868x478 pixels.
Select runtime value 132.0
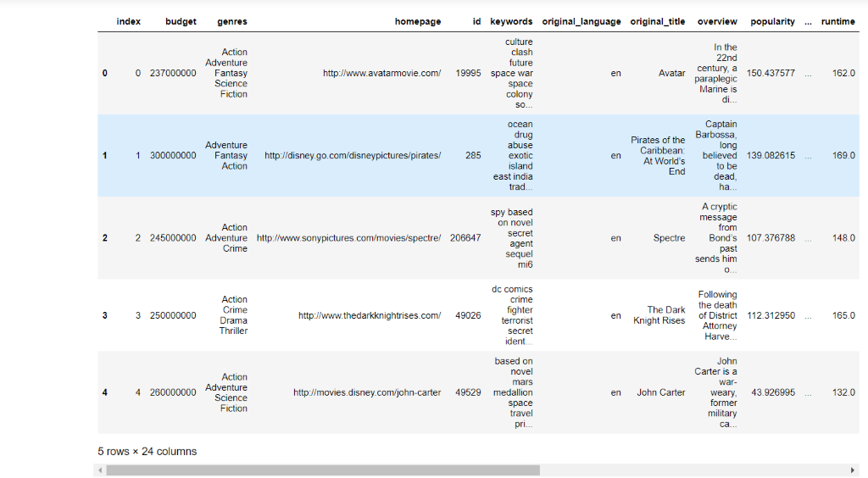click(x=843, y=392)
